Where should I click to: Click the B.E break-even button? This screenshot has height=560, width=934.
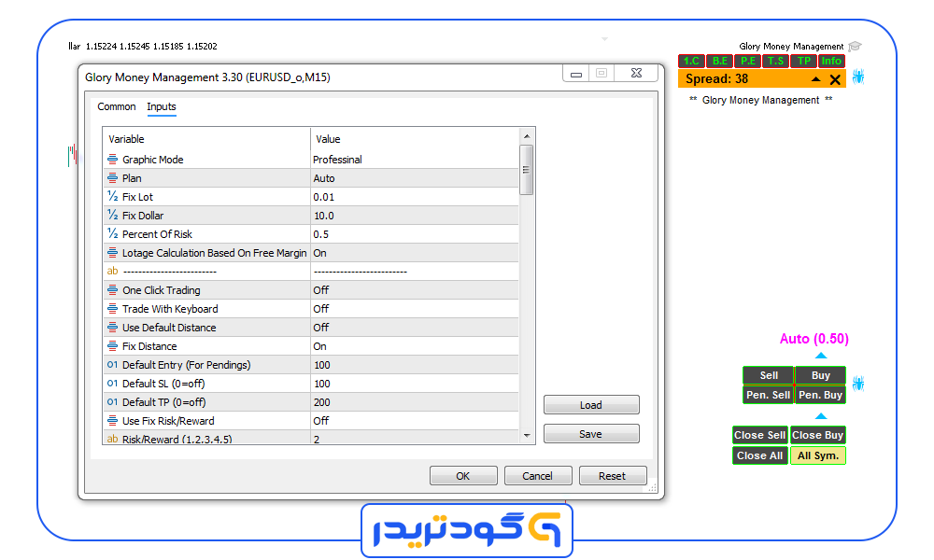719,61
